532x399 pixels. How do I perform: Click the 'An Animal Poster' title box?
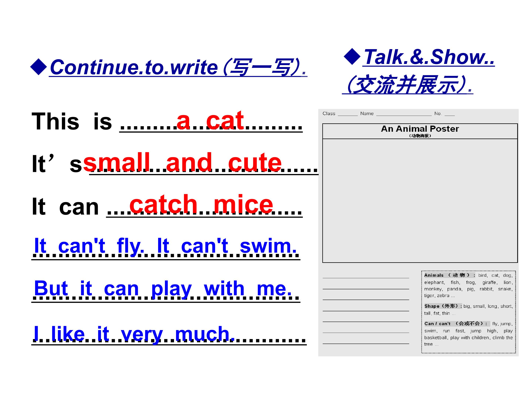coord(420,131)
